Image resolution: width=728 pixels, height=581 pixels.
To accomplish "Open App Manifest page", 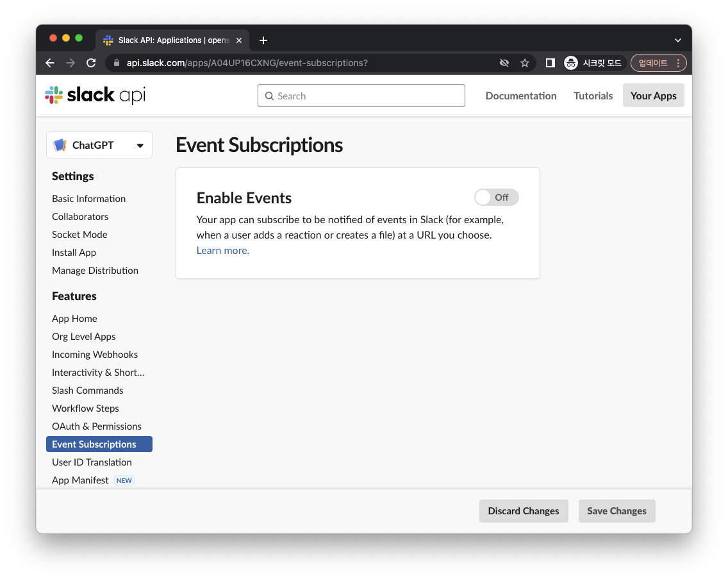I will [x=80, y=480].
